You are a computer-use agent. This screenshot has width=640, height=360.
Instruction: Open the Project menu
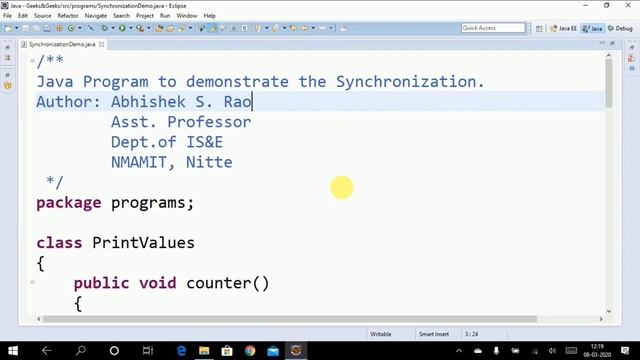145,16
